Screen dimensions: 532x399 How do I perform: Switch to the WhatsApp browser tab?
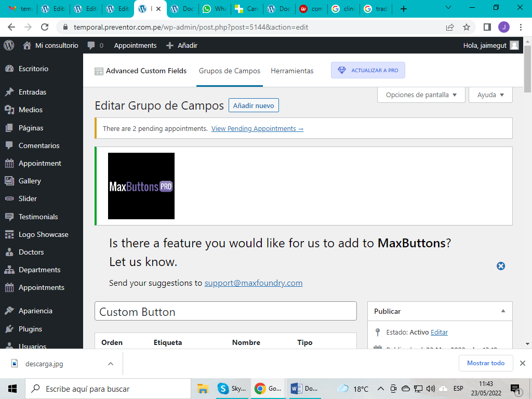coord(215,9)
